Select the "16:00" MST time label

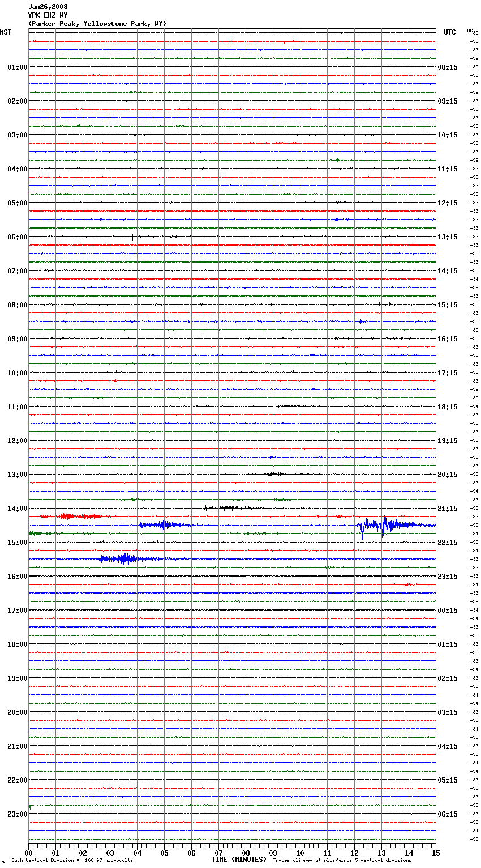click(x=18, y=577)
